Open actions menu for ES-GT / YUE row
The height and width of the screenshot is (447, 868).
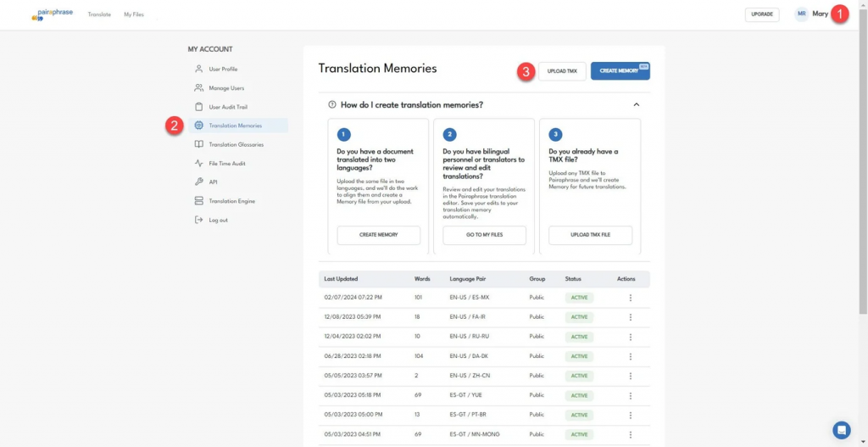click(630, 395)
